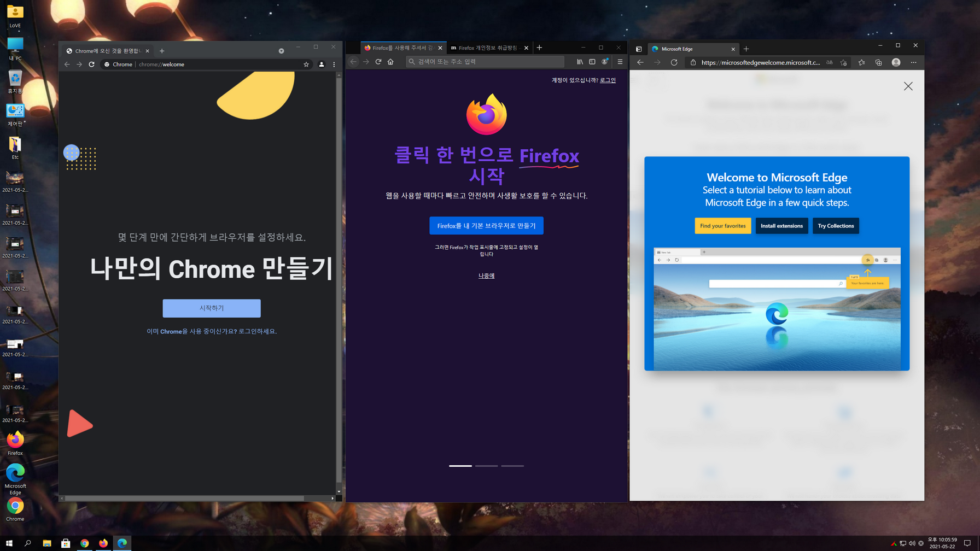Screen dimensions: 980x551
Task: Open the LoVE folder on desktop
Action: (x=15, y=16)
